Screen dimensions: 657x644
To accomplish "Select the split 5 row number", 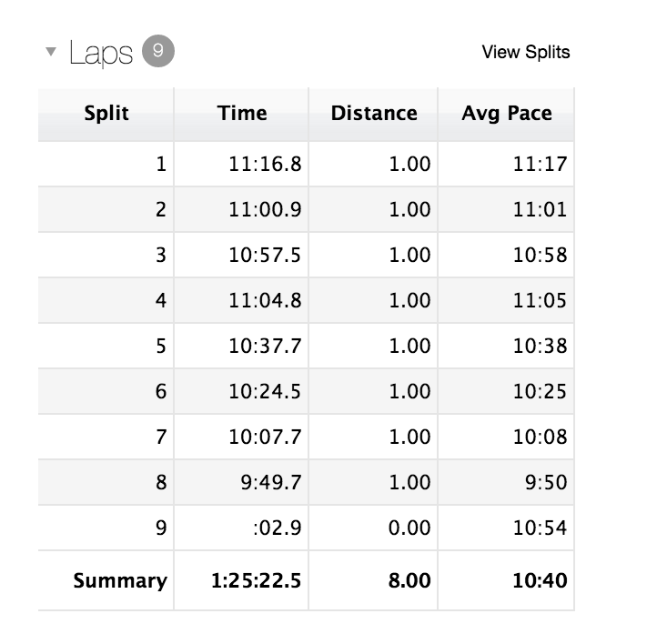I will click(161, 346).
